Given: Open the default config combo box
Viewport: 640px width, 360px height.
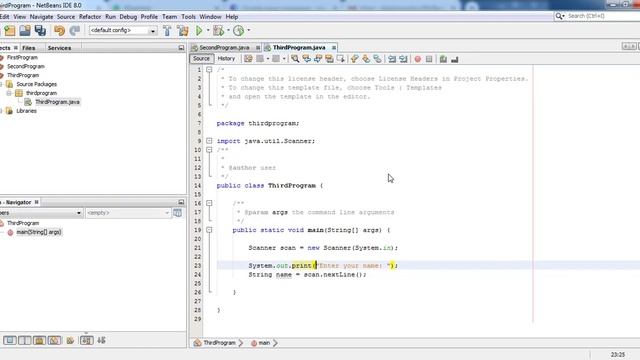Looking at the screenshot, I should click(x=123, y=31).
